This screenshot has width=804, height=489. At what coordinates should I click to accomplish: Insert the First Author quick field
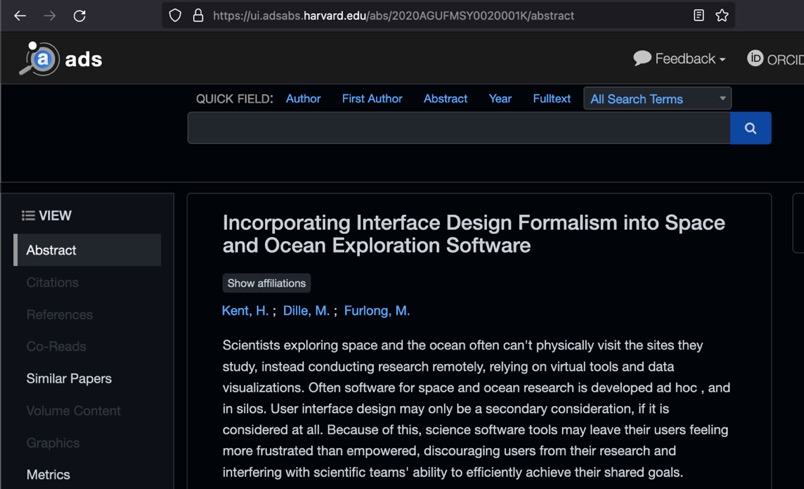tap(372, 99)
